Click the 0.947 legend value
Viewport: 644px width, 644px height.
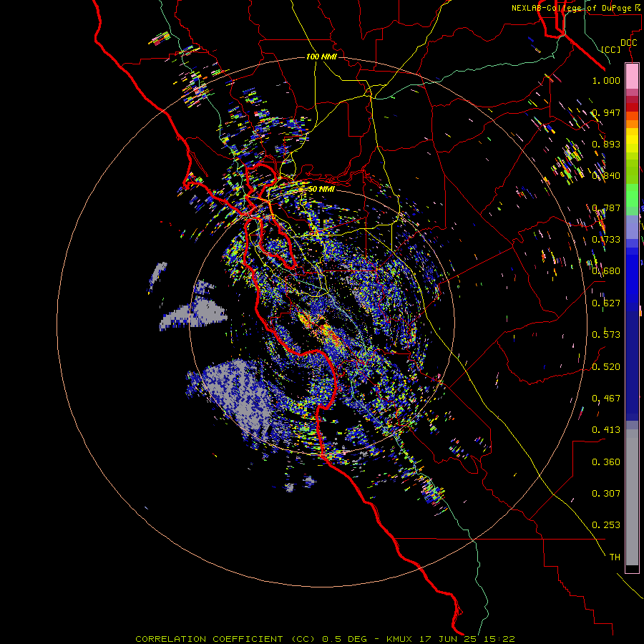(x=606, y=112)
